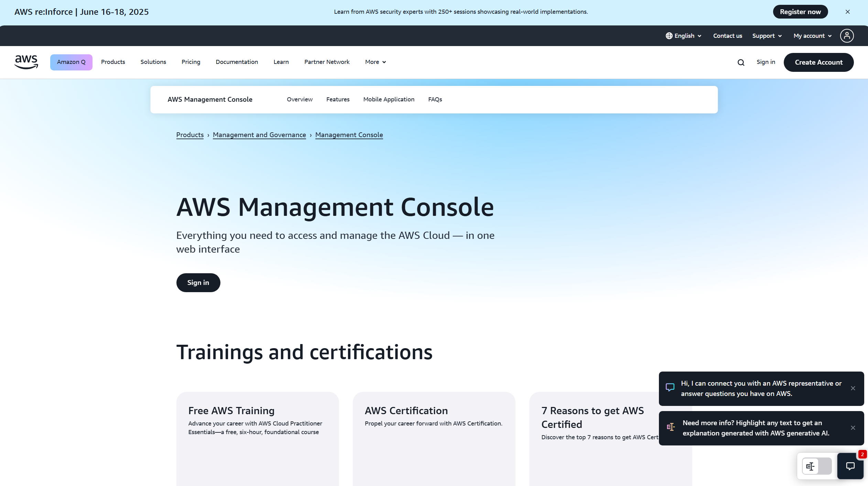Click the Create Account button
868x486 pixels.
tap(818, 63)
